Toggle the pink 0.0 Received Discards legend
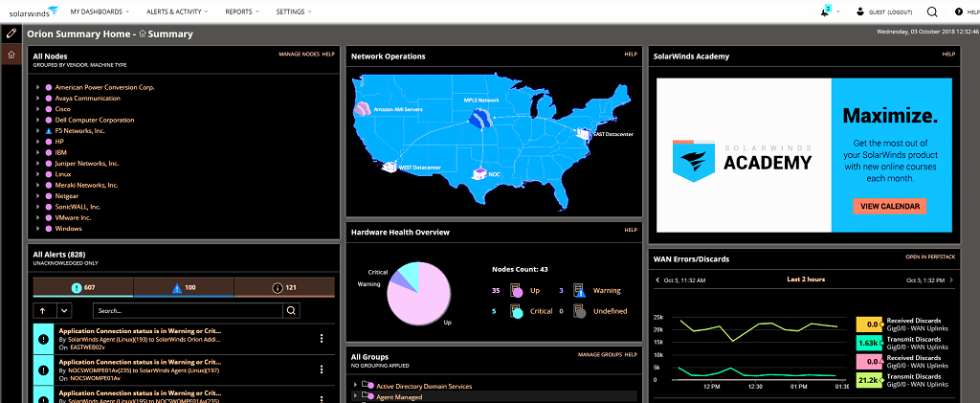This screenshot has height=403, width=980. pyautogui.click(x=869, y=361)
